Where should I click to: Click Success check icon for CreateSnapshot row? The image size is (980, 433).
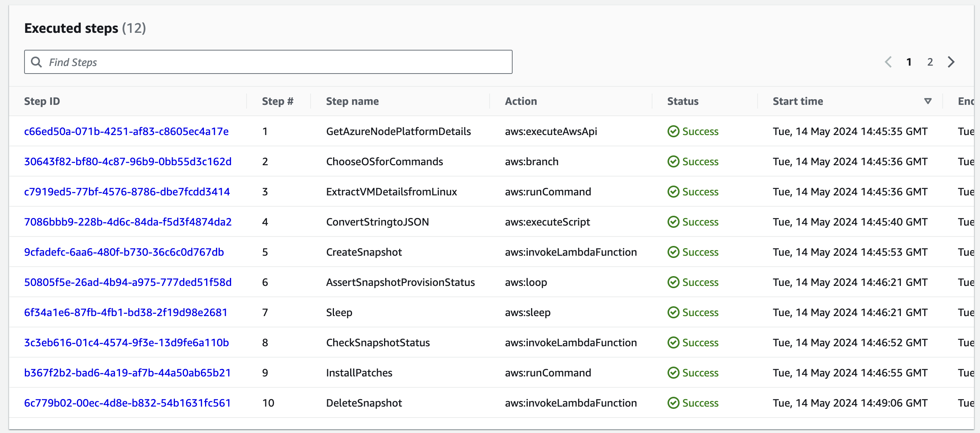[673, 252]
